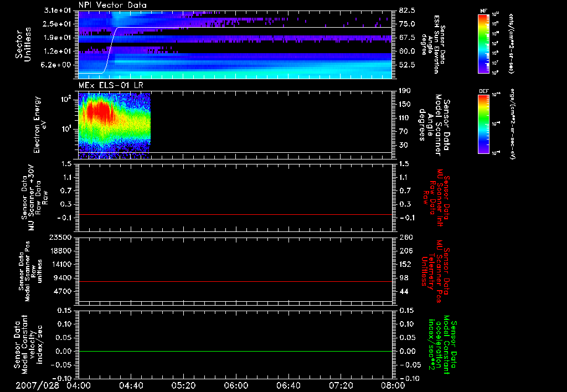Click the 260 telemetry tick label
Screen dimensions: 567x392
click(405, 238)
